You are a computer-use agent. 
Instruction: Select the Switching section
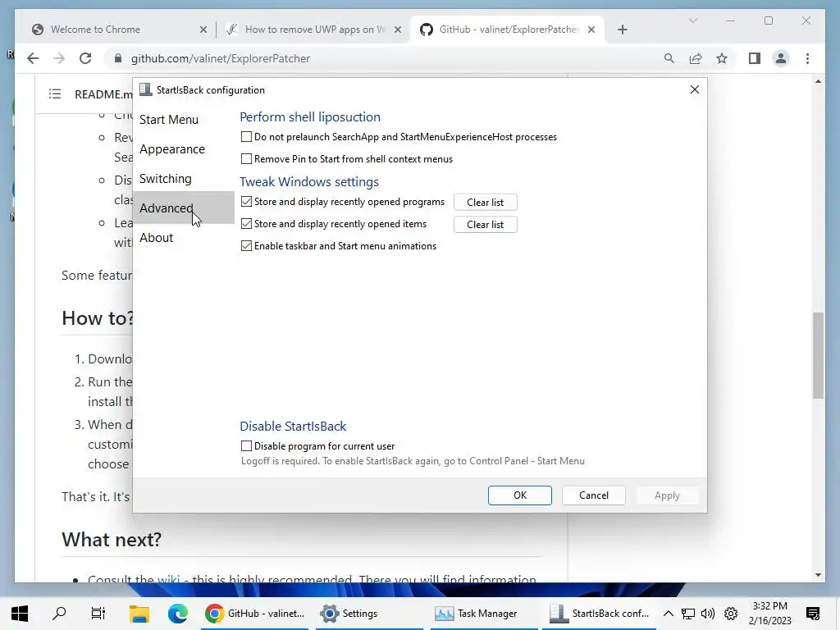[183, 178]
